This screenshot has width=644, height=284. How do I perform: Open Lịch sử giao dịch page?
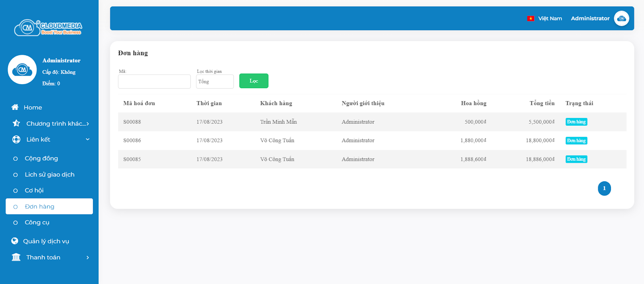(50, 174)
